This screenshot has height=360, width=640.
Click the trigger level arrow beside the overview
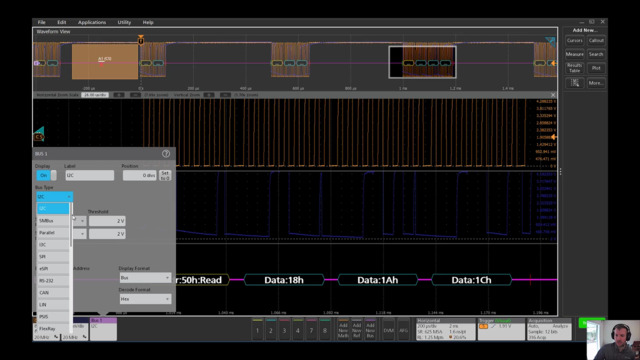553,63
